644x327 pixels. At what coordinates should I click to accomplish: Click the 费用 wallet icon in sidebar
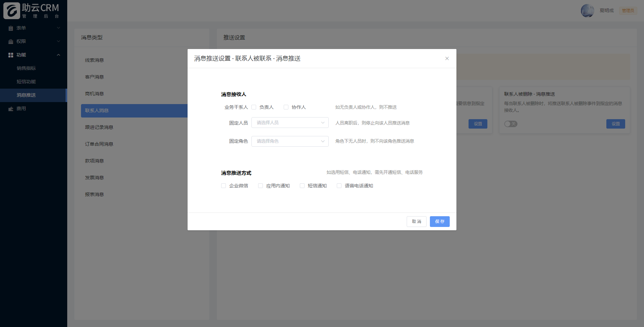[x=11, y=109]
